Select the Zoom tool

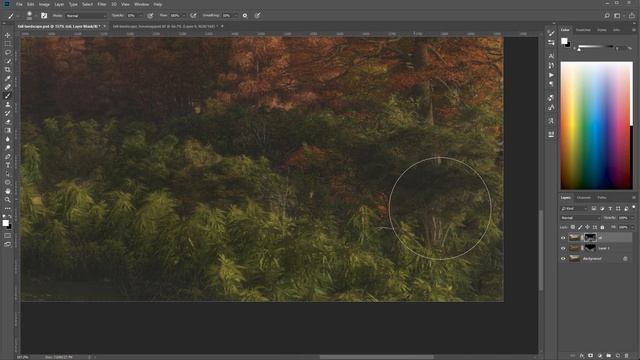(7, 200)
